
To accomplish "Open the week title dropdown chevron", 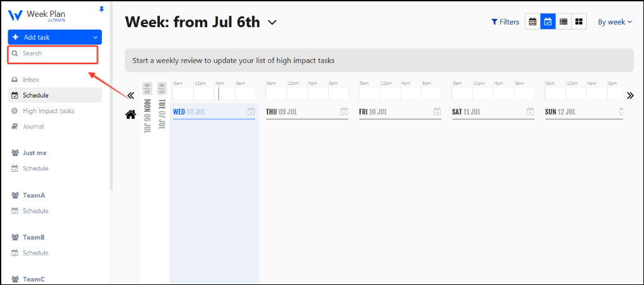I will pos(272,22).
